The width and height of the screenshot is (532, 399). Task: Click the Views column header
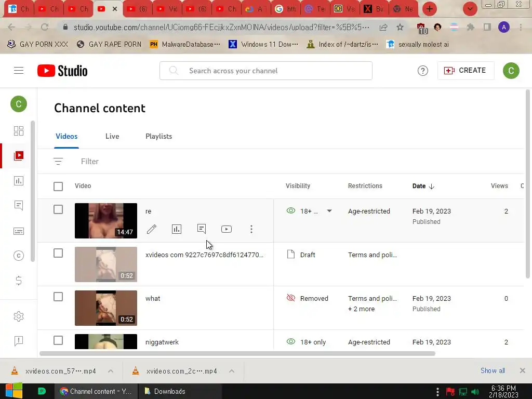point(499,185)
